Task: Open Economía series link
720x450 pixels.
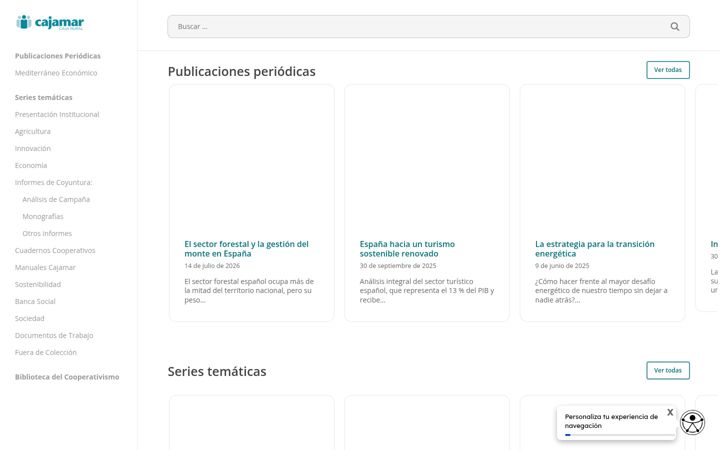Action: click(31, 165)
